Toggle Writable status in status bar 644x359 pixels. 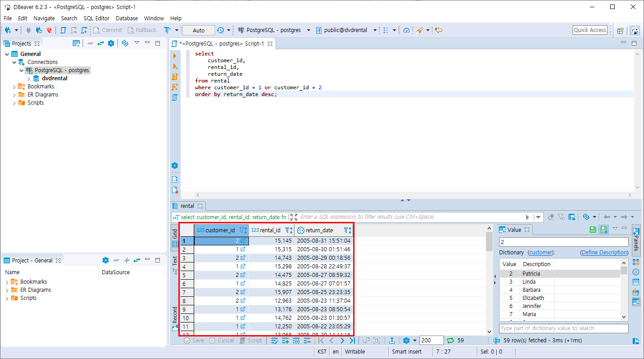(x=355, y=352)
